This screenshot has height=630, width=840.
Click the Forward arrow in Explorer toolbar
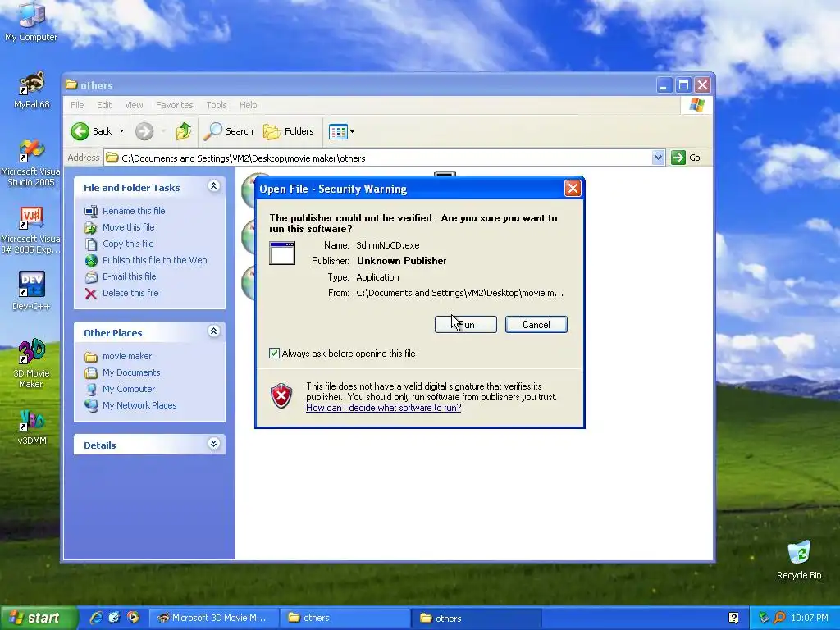pos(144,131)
